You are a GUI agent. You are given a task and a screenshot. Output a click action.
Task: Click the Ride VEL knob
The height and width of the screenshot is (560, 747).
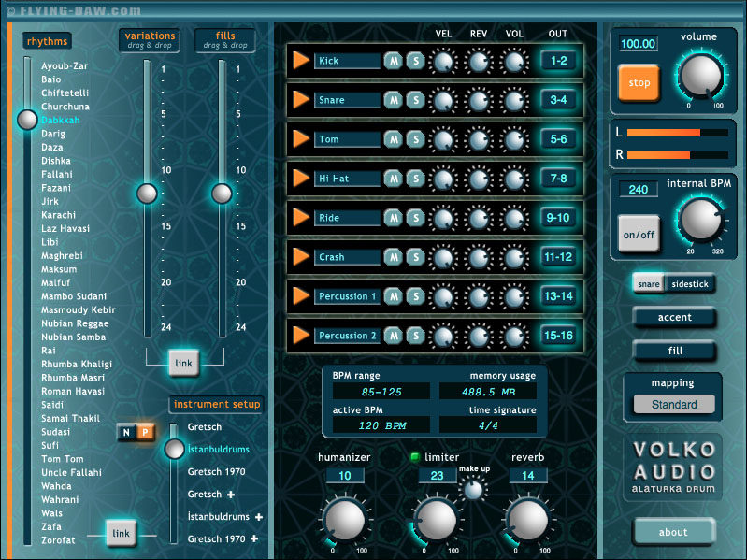pos(443,219)
